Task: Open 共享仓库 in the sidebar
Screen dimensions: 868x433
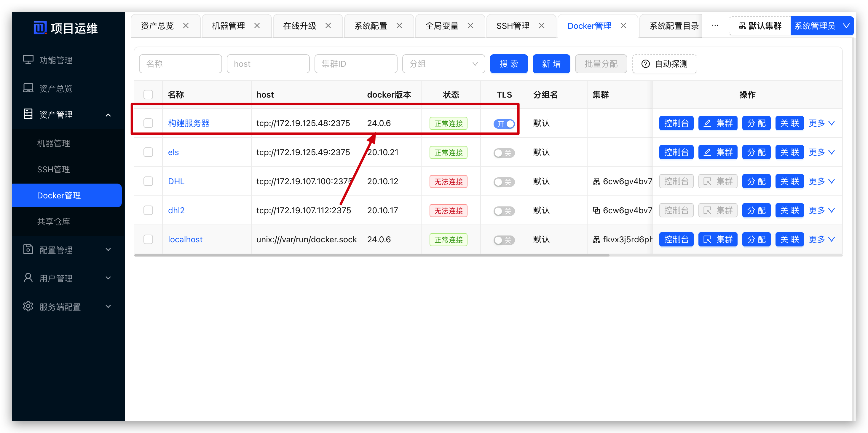Action: (x=54, y=221)
